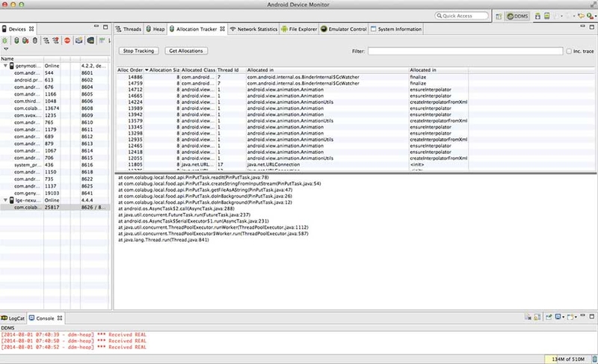The height and width of the screenshot is (364, 598).
Task: Click the Cause GC trash-can icon in Devices toolbar
Action: tap(35, 40)
